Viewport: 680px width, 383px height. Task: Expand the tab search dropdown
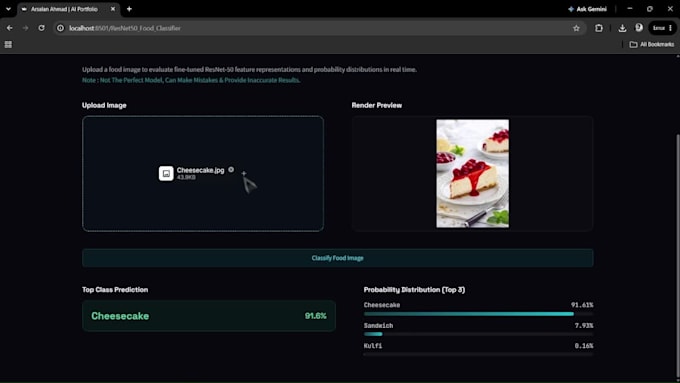[8, 9]
